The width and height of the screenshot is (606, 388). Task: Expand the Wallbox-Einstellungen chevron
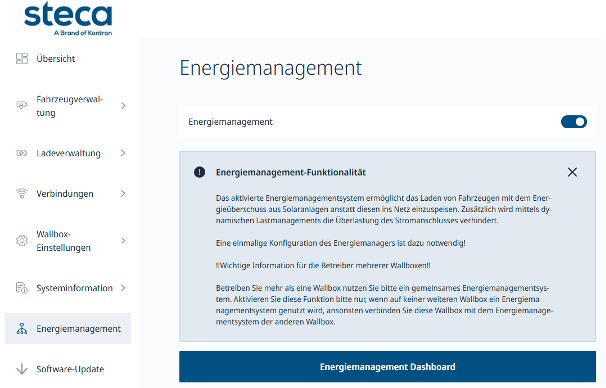pyautogui.click(x=123, y=241)
